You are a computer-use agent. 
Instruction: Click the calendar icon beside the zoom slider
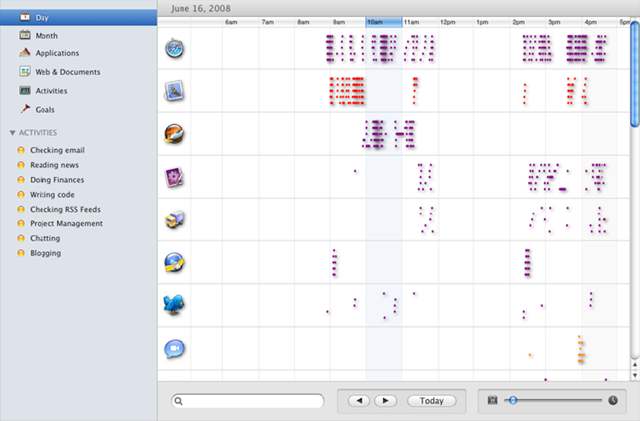coord(493,400)
